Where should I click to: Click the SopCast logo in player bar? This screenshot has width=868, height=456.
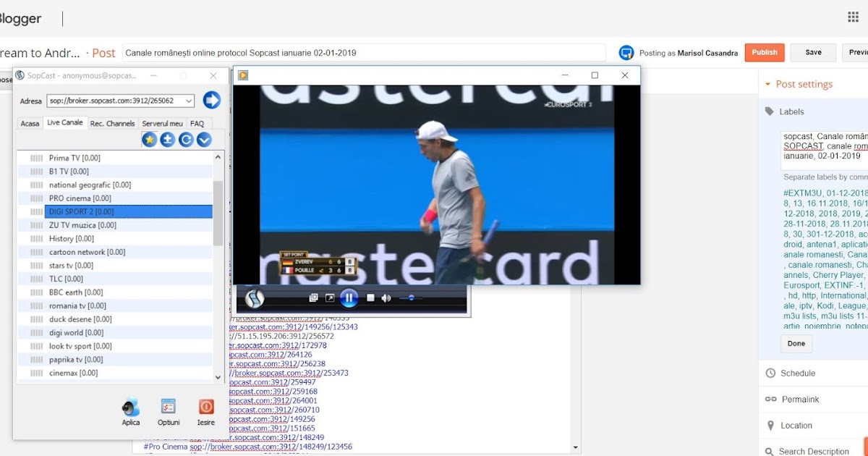click(255, 298)
